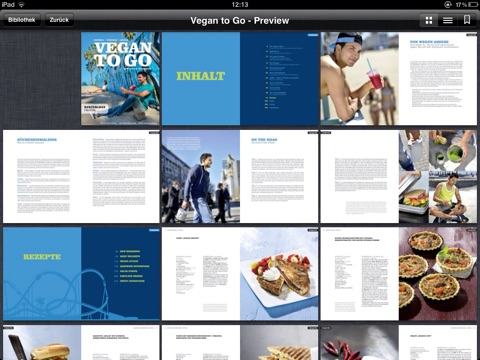
Task: Open the bookmarks ribbon icon
Action: click(x=467, y=20)
